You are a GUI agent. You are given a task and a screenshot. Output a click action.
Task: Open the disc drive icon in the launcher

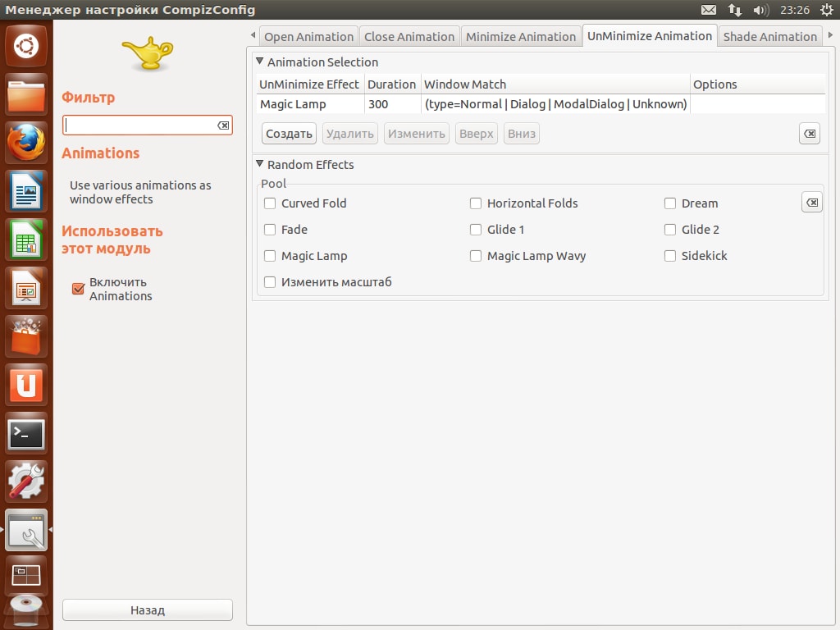tap(25, 610)
